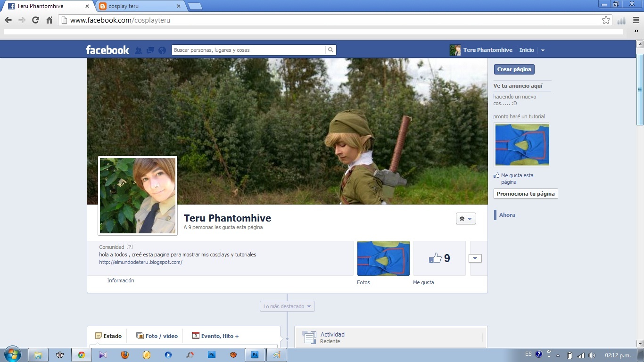Reload the page with the refresh icon
This screenshot has height=362, width=644.
click(x=35, y=20)
